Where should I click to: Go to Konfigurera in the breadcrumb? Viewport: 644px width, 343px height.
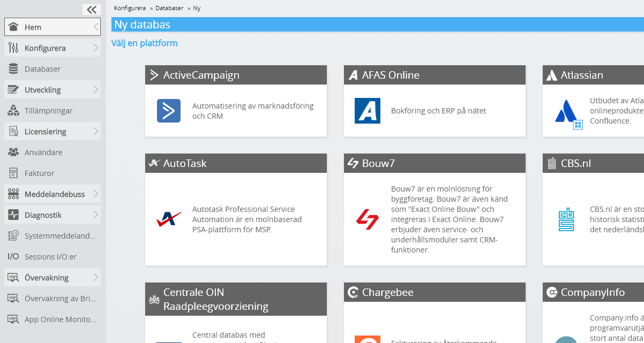[x=130, y=8]
